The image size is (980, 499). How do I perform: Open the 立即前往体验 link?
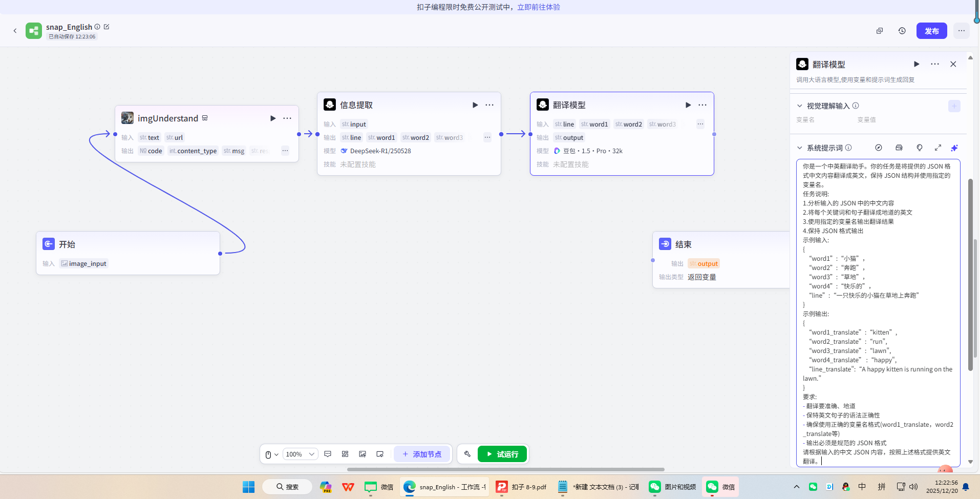click(x=539, y=7)
